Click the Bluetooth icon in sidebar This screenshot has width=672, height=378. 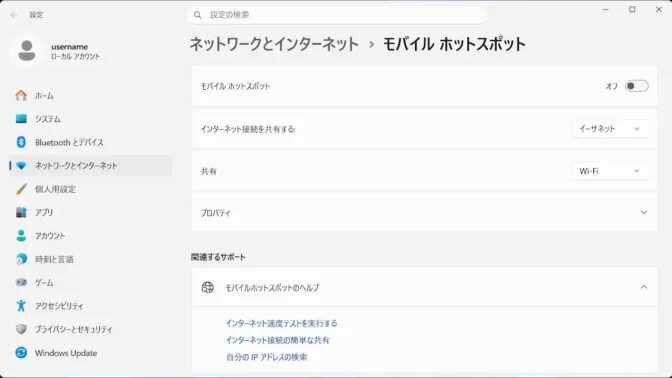(21, 142)
